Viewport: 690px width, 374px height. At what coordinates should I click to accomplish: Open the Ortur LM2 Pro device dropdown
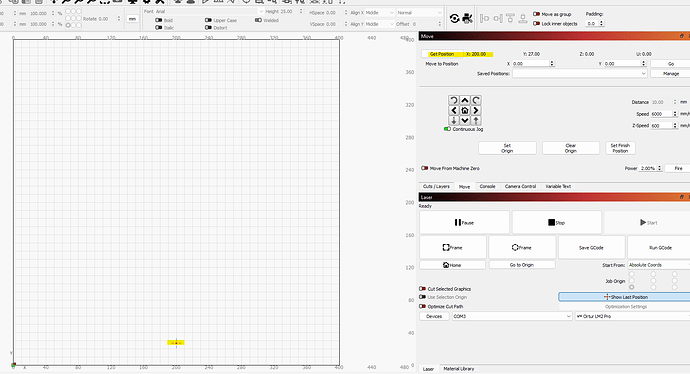coord(632,316)
